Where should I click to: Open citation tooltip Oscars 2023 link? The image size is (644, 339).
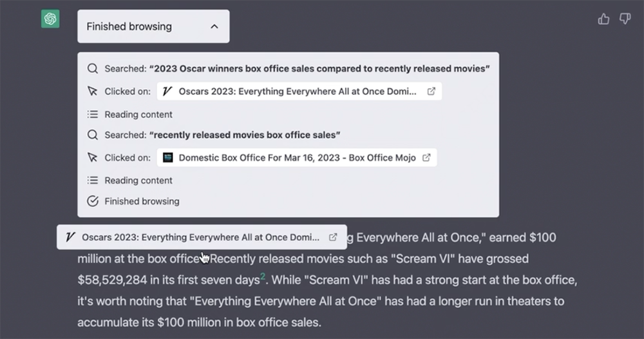point(202,237)
